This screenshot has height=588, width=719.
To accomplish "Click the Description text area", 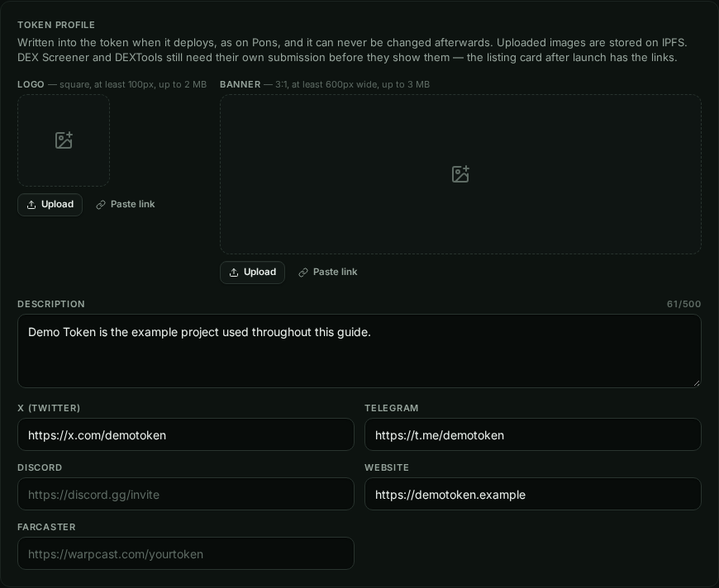I will pos(359,351).
